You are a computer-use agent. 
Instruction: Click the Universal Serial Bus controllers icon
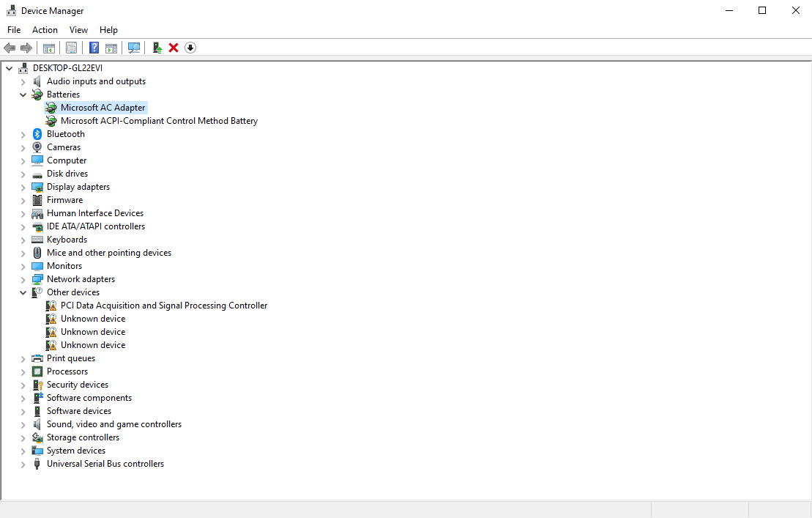click(37, 464)
